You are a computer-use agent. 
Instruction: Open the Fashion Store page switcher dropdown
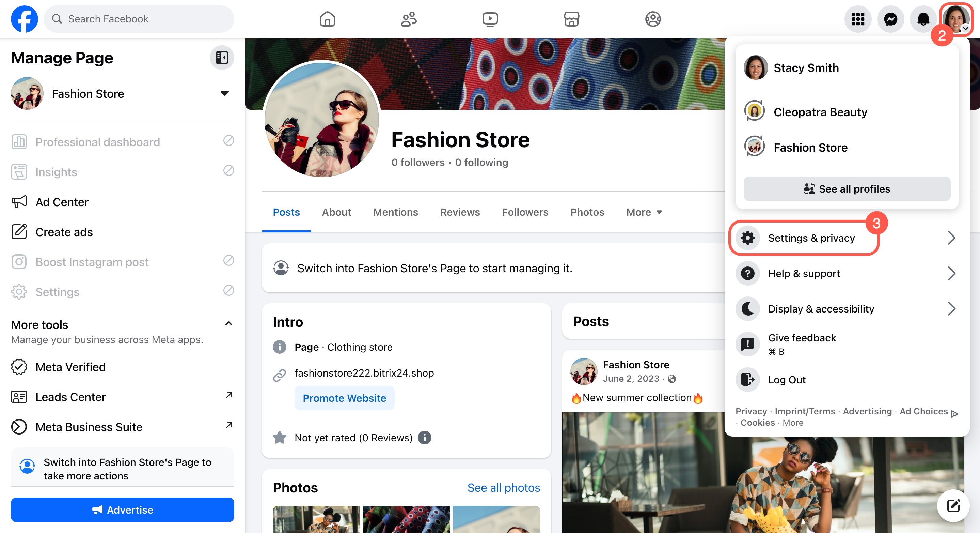[x=224, y=93]
